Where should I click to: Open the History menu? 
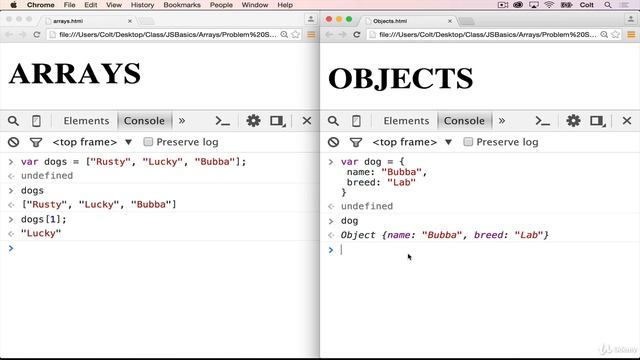[x=142, y=5]
